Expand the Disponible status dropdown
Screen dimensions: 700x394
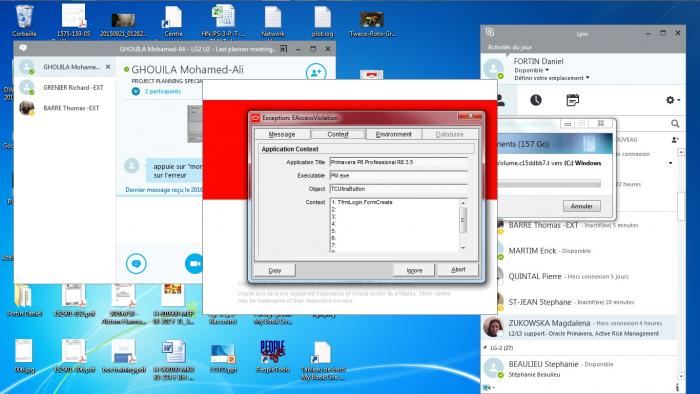pyautogui.click(x=531, y=70)
